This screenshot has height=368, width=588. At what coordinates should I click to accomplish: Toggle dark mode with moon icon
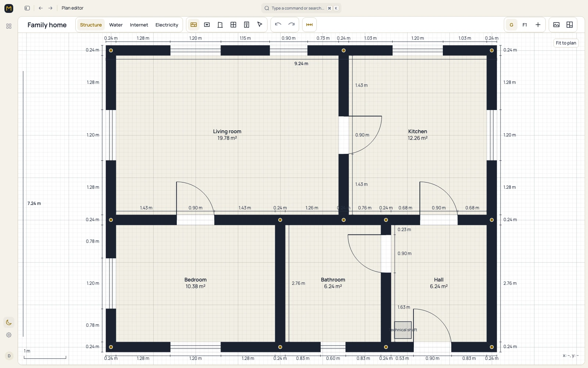[x=9, y=322]
